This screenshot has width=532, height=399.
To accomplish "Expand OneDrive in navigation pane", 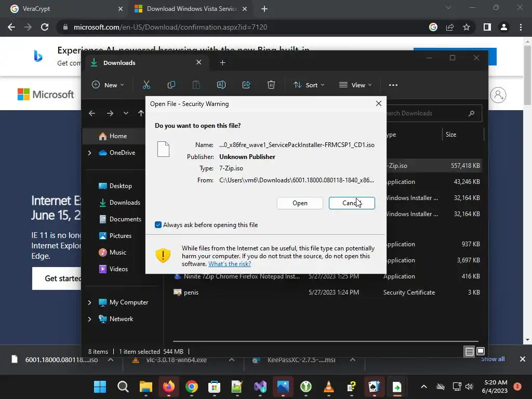I will 89,153.
